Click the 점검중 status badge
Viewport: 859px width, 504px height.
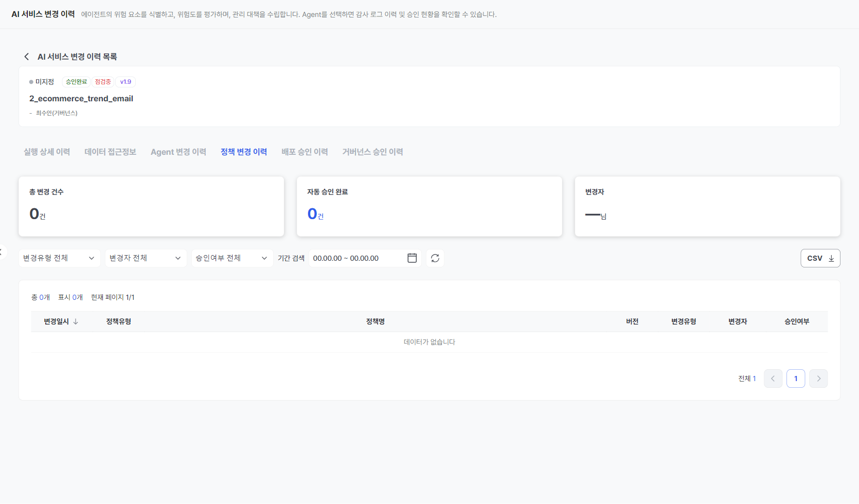point(103,82)
